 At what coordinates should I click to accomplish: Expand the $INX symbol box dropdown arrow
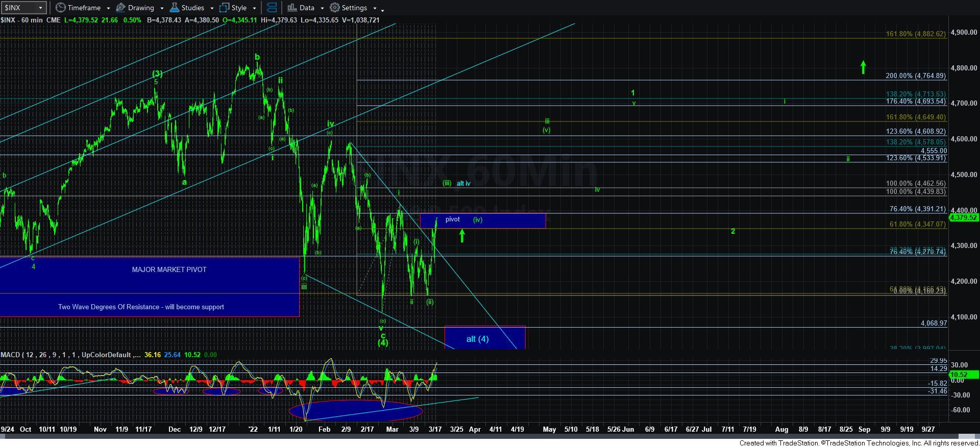pyautogui.click(x=41, y=8)
